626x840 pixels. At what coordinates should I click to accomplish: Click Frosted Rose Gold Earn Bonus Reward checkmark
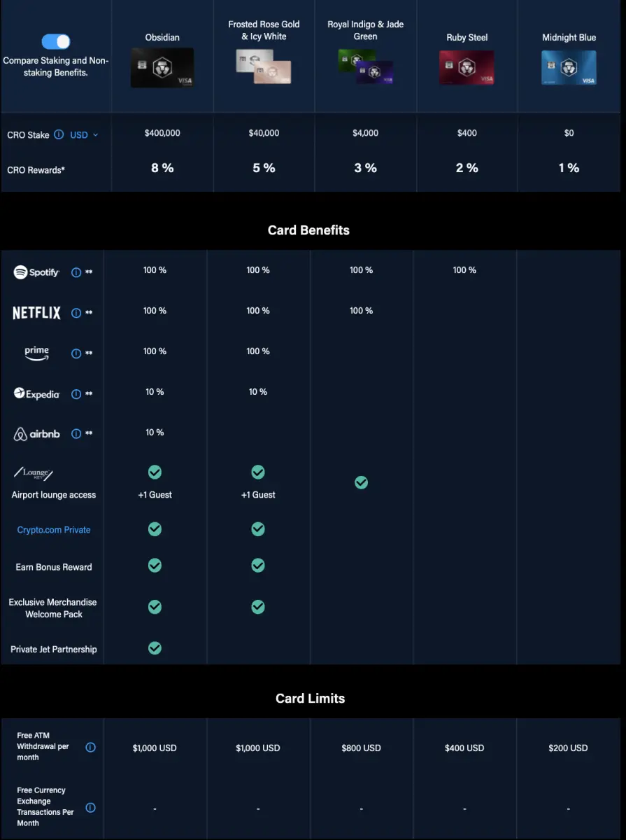(258, 565)
